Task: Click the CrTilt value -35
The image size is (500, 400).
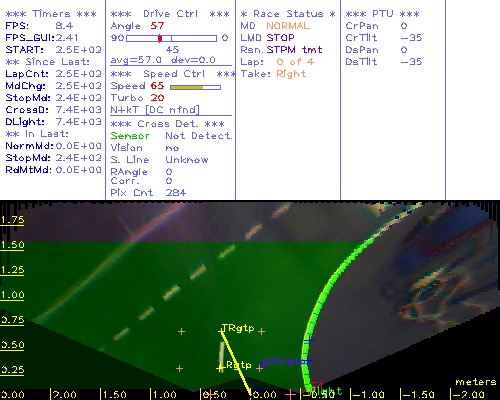Action: (411, 38)
